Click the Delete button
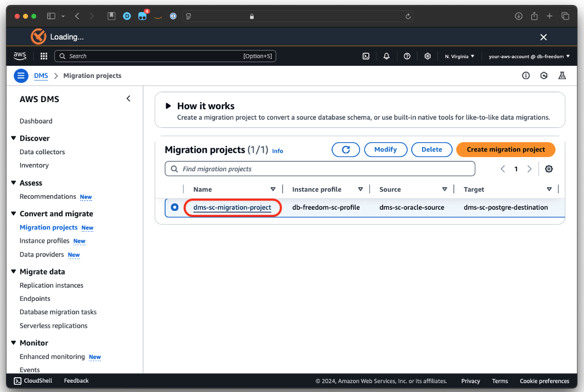Image resolution: width=584 pixels, height=392 pixels. [431, 149]
